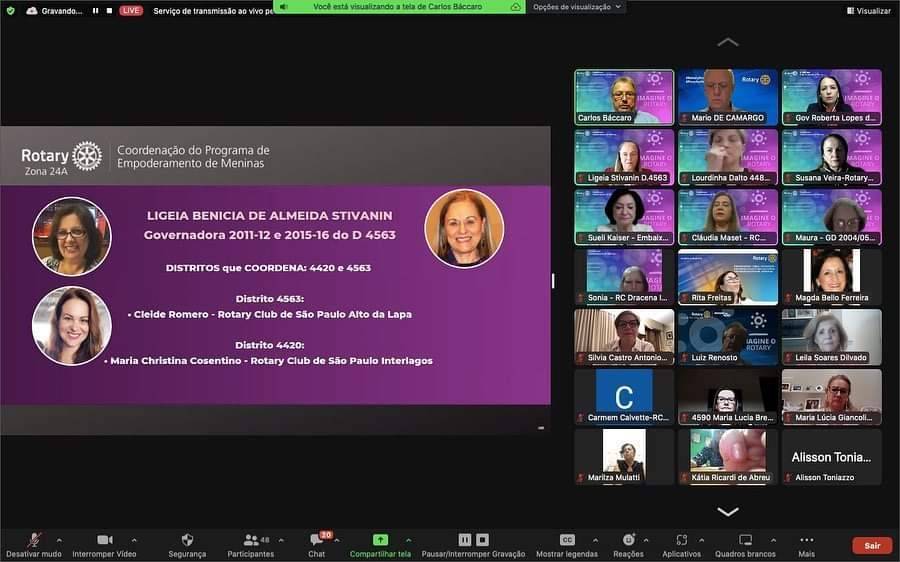
Task: Open the Segurança shield icon
Action: coord(187,540)
